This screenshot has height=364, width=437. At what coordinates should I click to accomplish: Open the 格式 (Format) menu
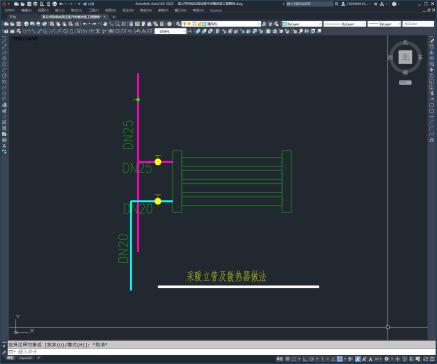(76, 10)
